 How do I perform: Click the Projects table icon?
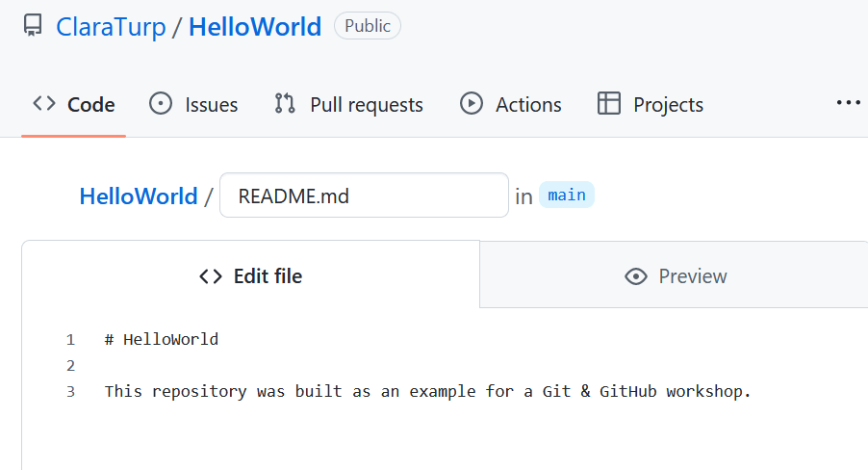coord(609,104)
